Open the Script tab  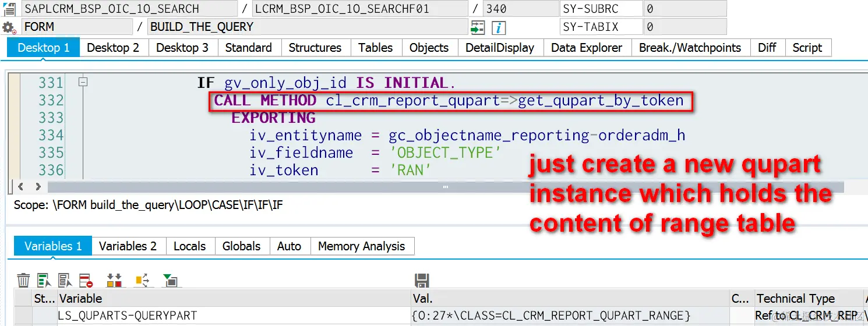(807, 48)
